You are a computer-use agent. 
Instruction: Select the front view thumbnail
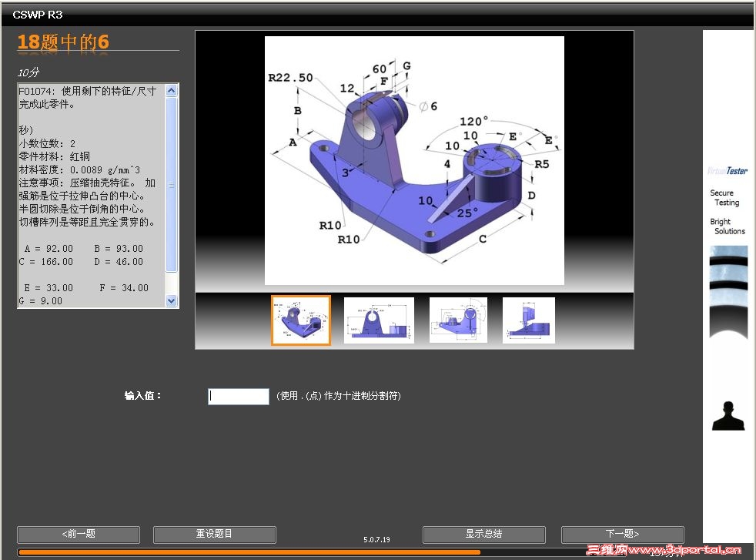click(x=379, y=320)
